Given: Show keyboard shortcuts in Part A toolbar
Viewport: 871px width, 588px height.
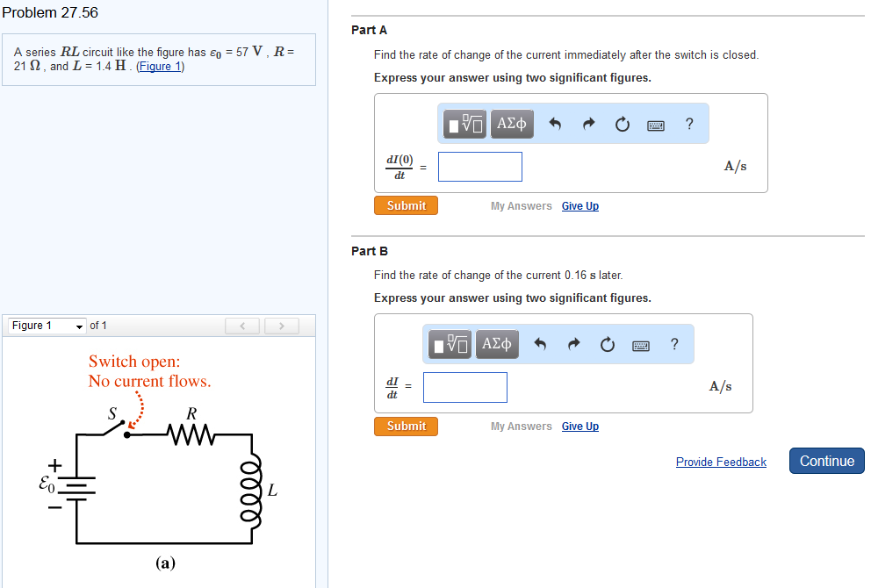Looking at the screenshot, I should click(x=656, y=125).
